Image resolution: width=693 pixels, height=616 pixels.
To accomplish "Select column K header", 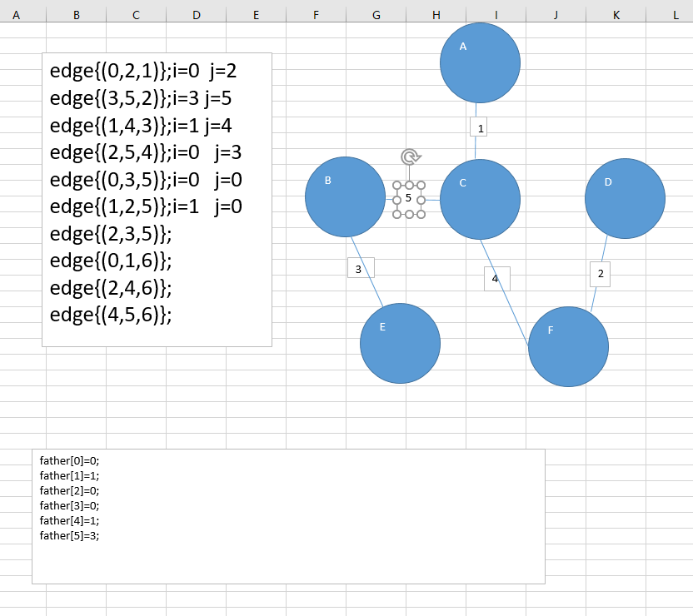I will coord(616,15).
